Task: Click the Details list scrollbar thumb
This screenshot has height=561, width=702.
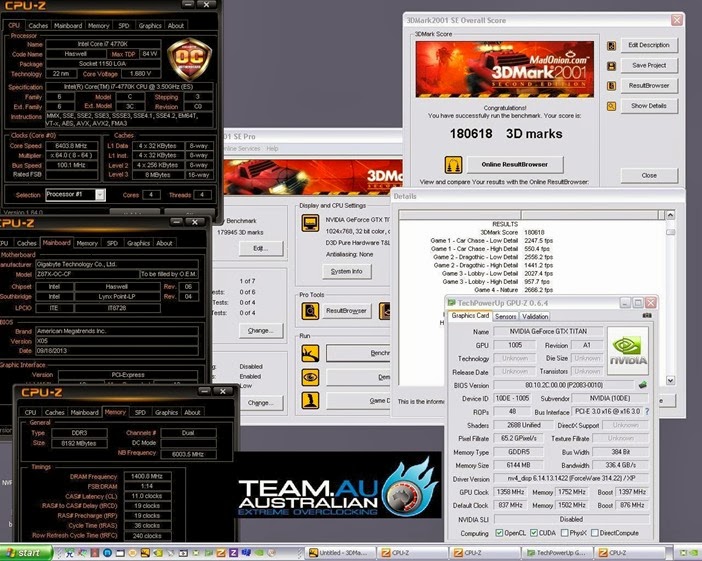Action: [670, 232]
